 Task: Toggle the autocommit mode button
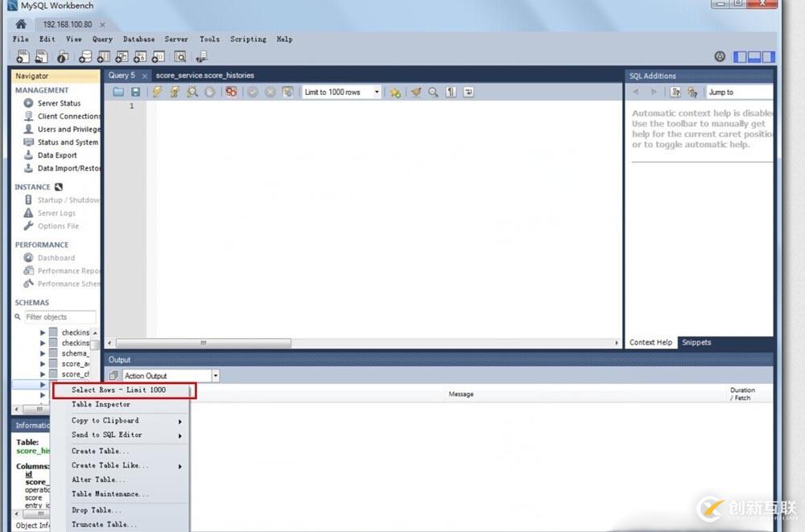point(287,92)
